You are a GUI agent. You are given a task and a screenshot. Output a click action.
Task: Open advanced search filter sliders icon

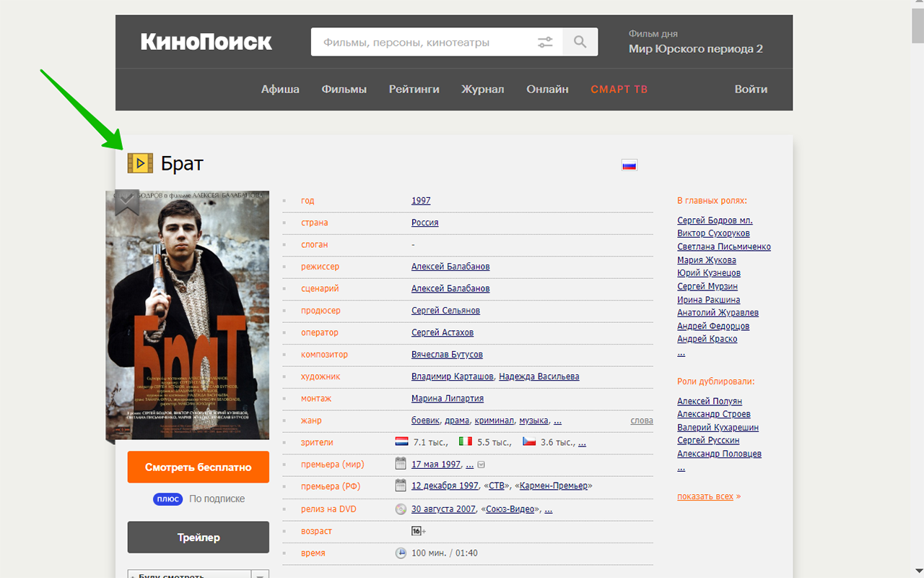(x=545, y=43)
